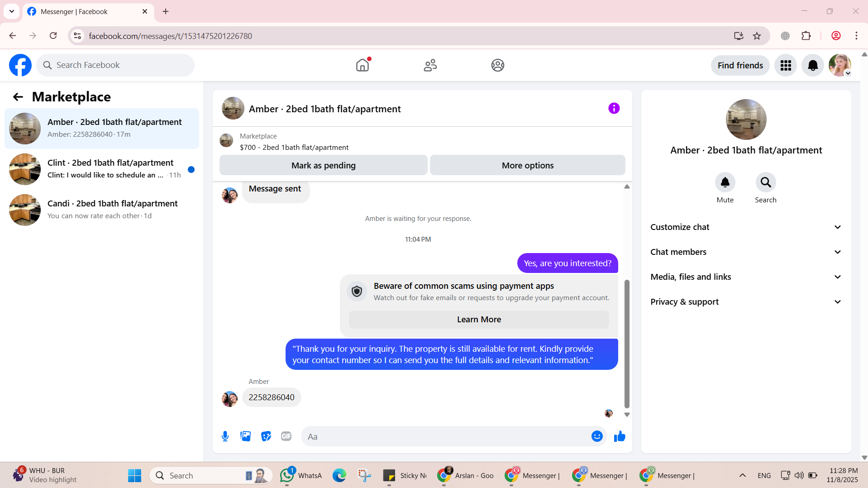The height and width of the screenshot is (488, 868).
Task: Click the Search Facebook field
Action: tap(115, 65)
